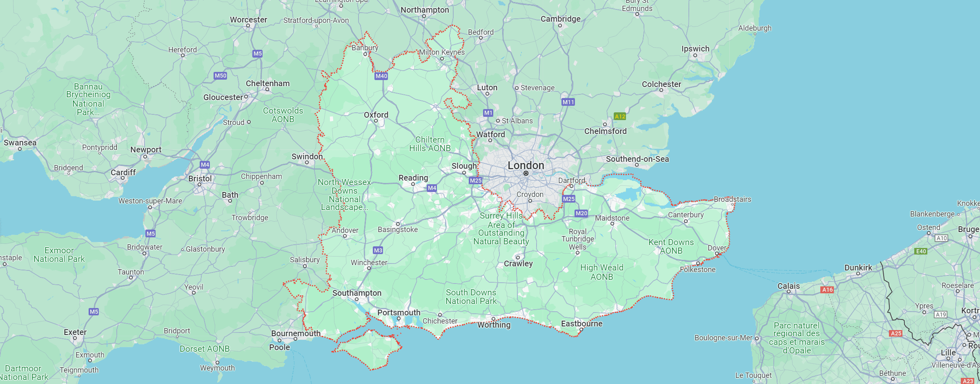Click the red A16 shield near Calais

coord(827,290)
